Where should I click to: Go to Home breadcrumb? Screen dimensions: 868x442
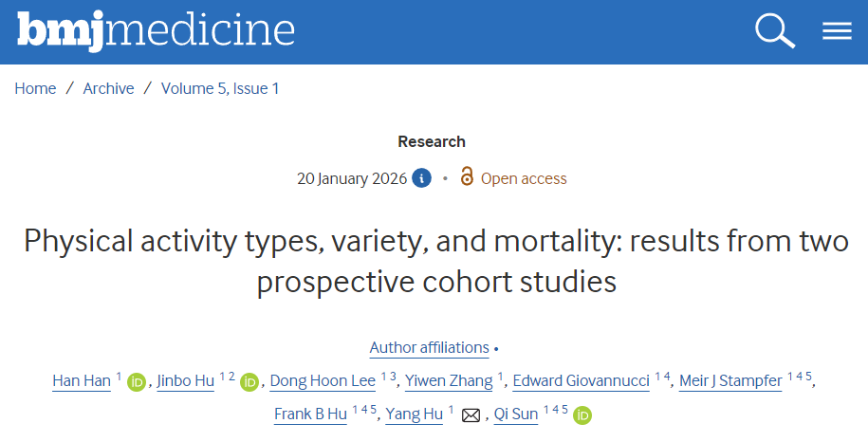pyautogui.click(x=35, y=88)
